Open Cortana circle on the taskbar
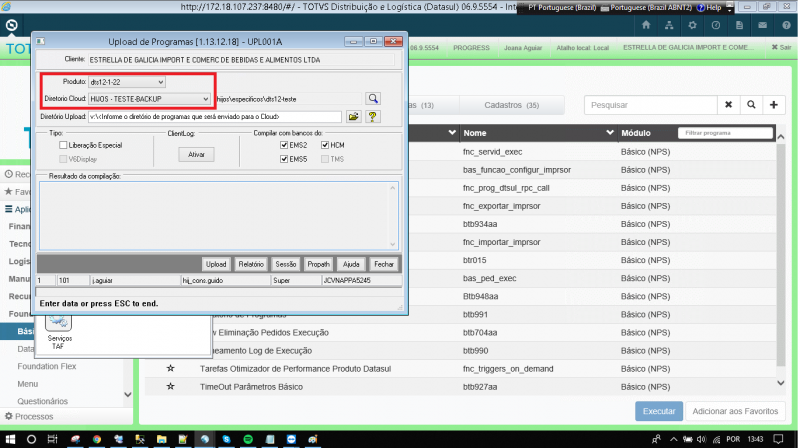Screen dimensions: 800x448 click(x=31, y=439)
